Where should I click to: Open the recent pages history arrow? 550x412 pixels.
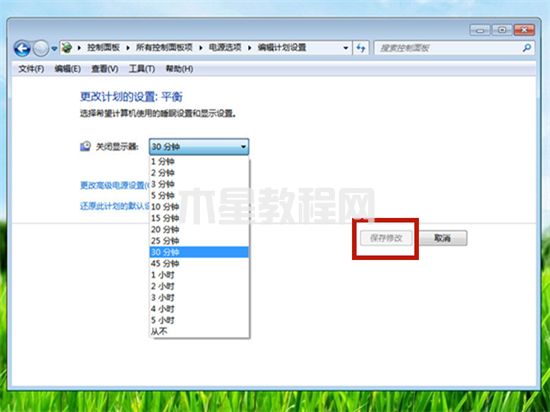tap(54, 48)
